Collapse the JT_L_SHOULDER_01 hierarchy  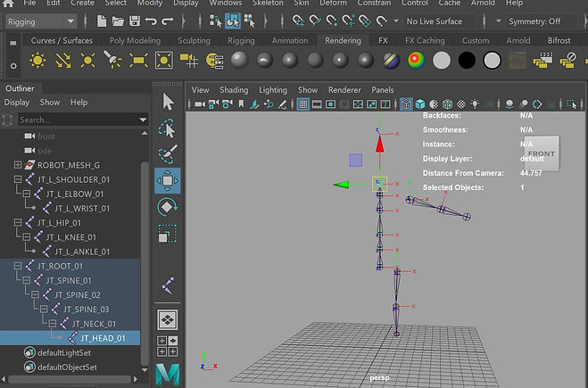pyautogui.click(x=18, y=179)
